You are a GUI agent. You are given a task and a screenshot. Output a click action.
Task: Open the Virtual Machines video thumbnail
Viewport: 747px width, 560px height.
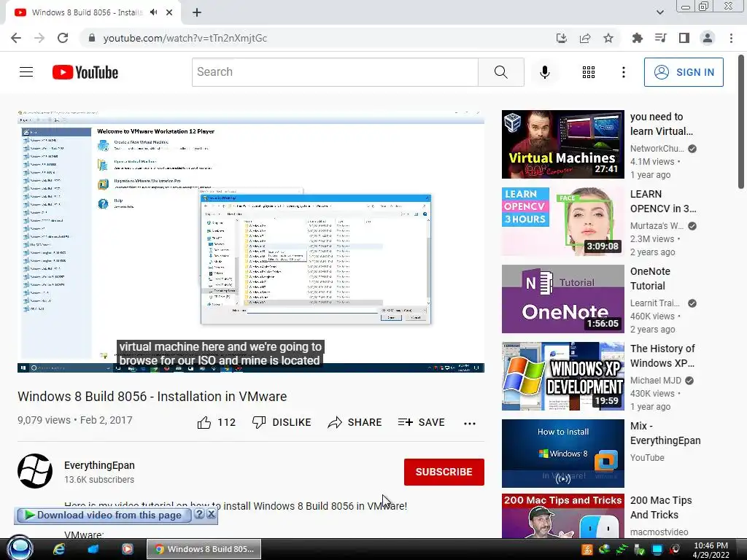562,144
